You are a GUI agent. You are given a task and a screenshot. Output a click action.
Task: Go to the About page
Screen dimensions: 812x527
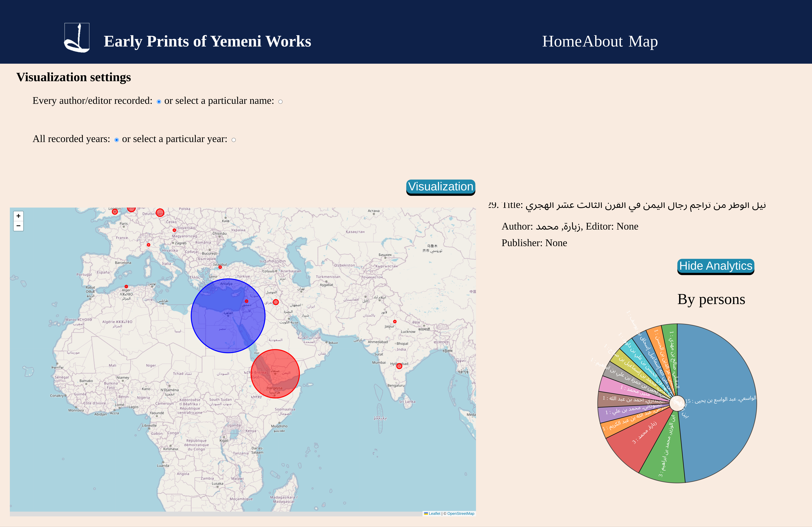[x=603, y=41]
